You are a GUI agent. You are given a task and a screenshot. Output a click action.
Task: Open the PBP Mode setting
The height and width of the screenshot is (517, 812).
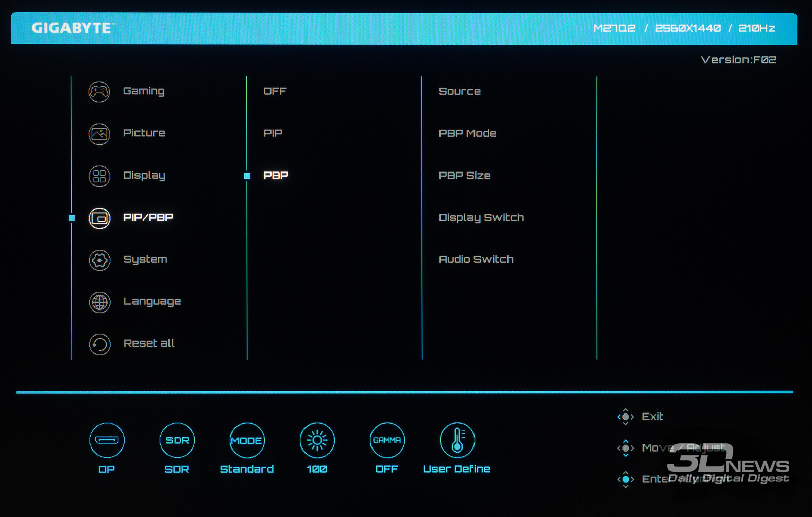[x=467, y=133]
